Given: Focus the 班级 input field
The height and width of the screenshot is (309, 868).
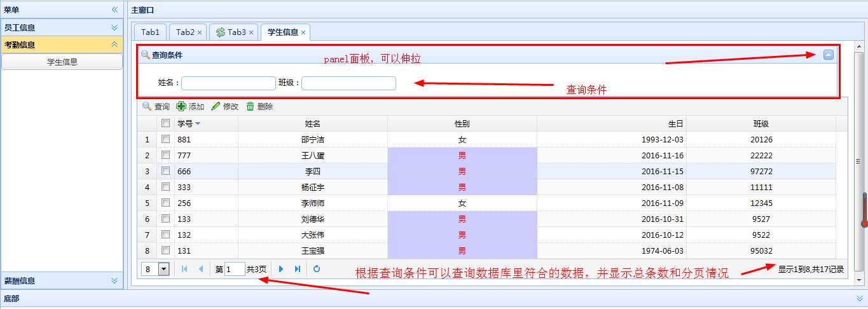Looking at the screenshot, I should pyautogui.click(x=348, y=83).
